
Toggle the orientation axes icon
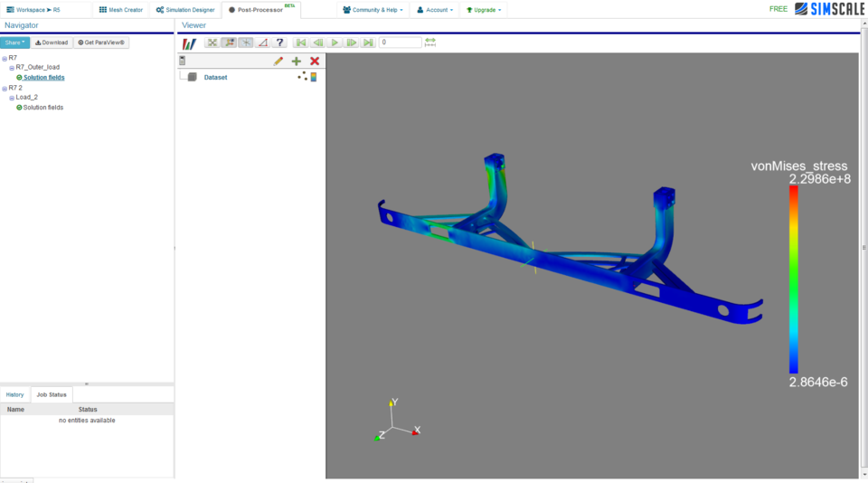point(229,43)
